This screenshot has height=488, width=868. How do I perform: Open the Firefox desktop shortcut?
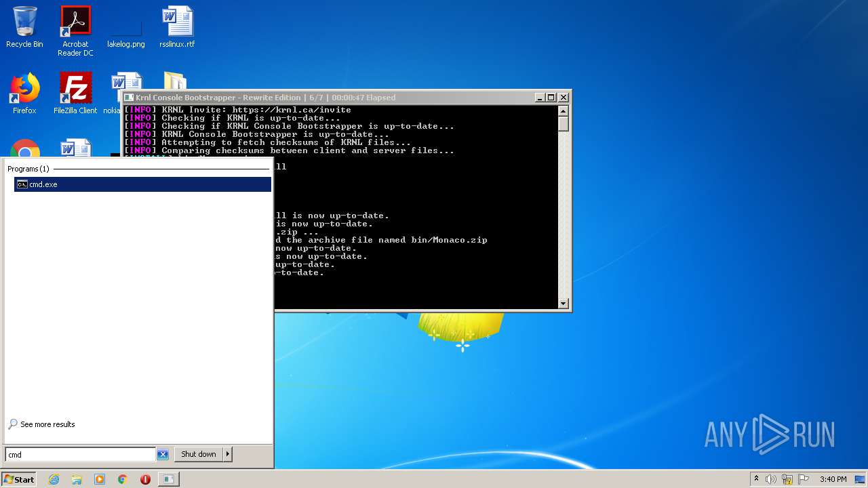click(24, 94)
